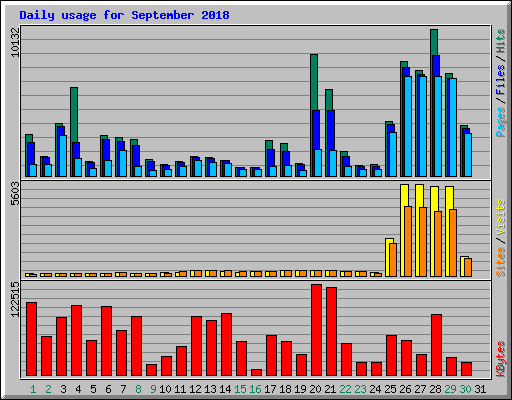Click the 'Daily usage for September 2018' title

[x=124, y=15]
